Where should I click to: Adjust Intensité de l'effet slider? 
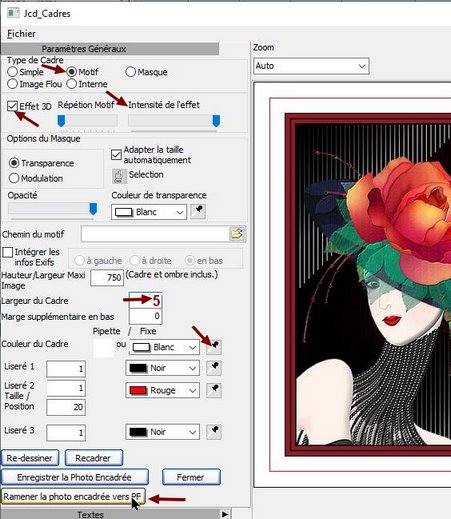174,121
